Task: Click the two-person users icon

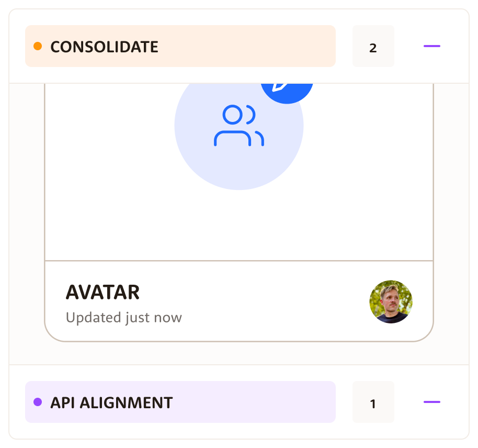Action: pyautogui.click(x=239, y=126)
